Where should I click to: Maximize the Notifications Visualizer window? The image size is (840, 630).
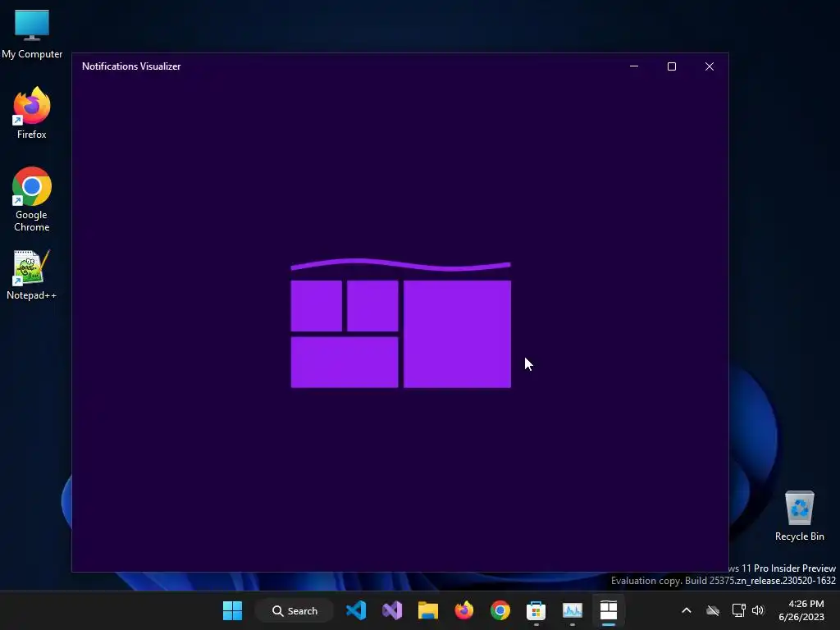click(672, 66)
